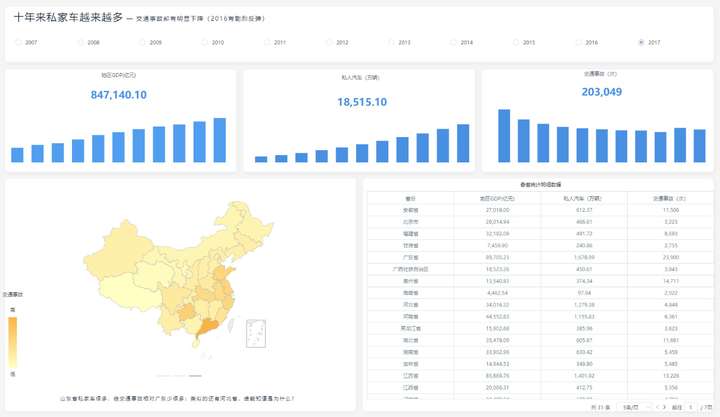Select the 2009 year radio button
Screen dimensions: 720x417
tap(143, 42)
